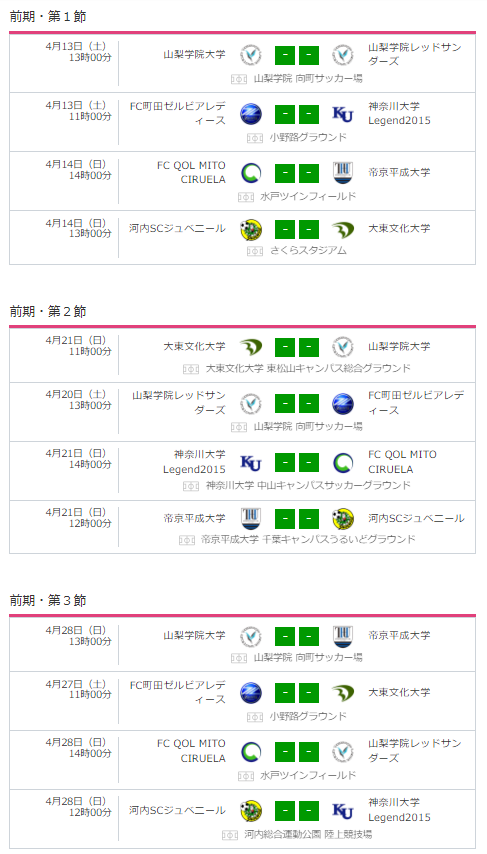Click 帝京平成大学 crest in 第3節 first match
The image size is (487, 854).
(343, 636)
